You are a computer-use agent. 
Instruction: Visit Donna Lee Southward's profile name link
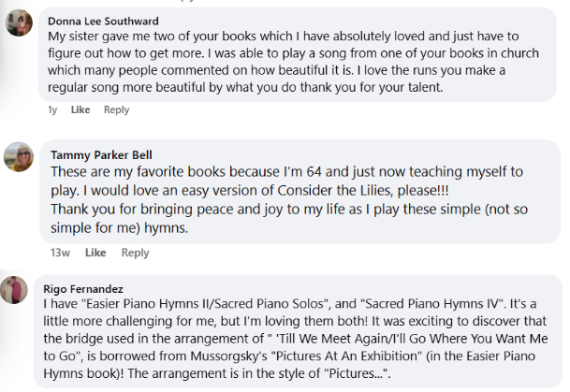[x=105, y=21]
